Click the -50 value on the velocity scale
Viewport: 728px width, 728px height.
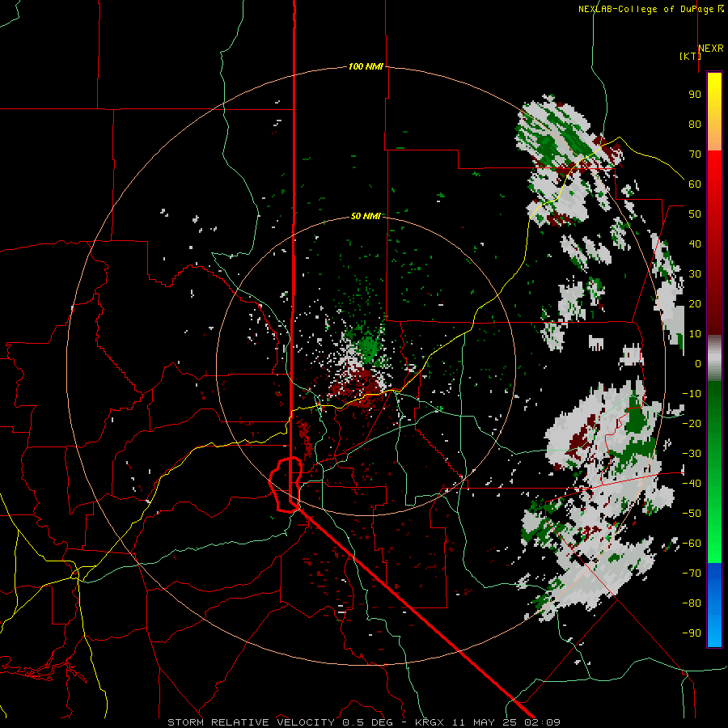(x=692, y=514)
